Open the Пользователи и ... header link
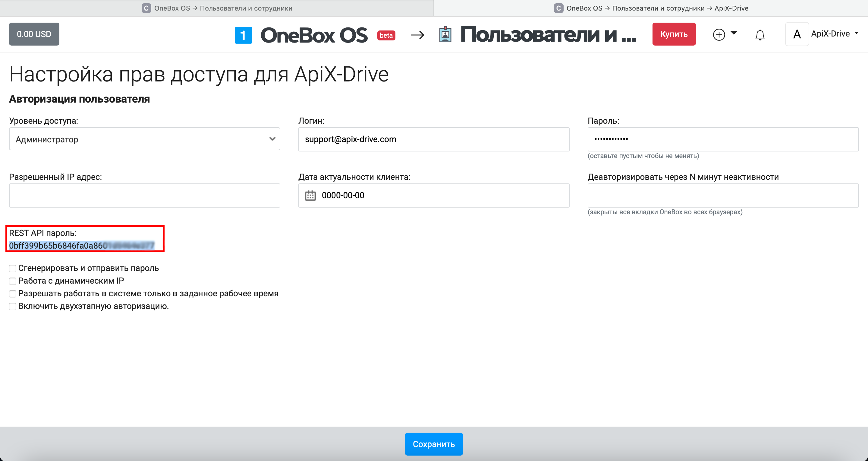The width and height of the screenshot is (868, 461). tap(548, 34)
